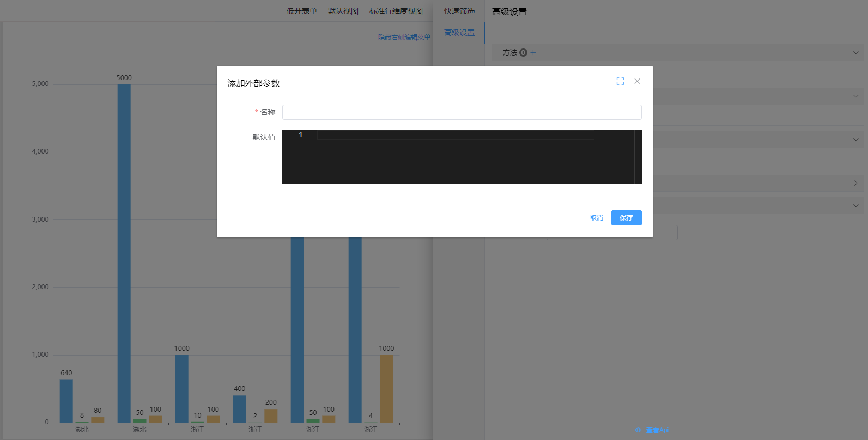The width and height of the screenshot is (868, 440).
Task: Open the 低开表单 menu item
Action: (302, 11)
